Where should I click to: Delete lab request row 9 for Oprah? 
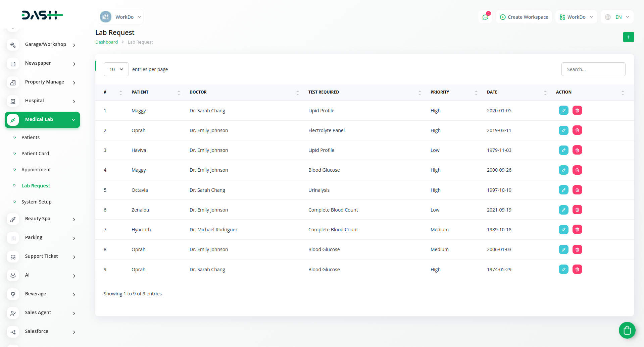tap(577, 269)
